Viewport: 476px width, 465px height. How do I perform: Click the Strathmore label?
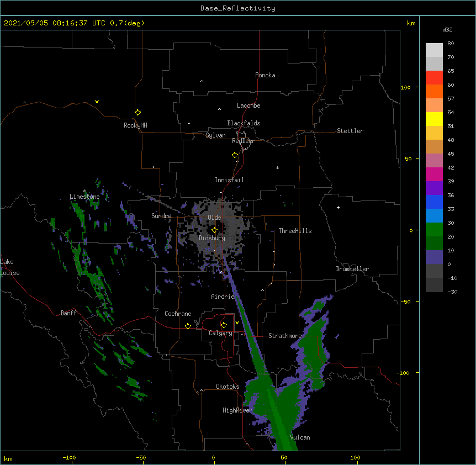pyautogui.click(x=285, y=336)
